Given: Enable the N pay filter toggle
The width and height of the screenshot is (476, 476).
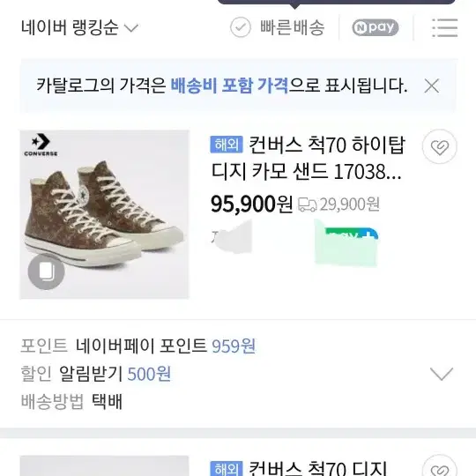Looking at the screenshot, I should 376,27.
